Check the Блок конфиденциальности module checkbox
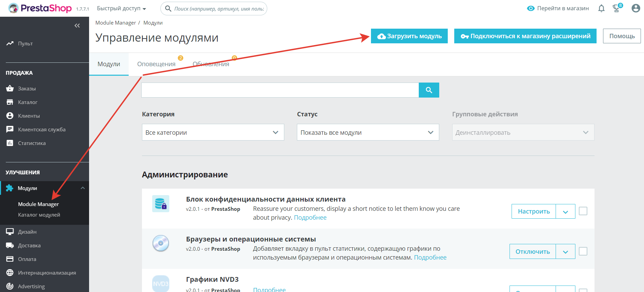The height and width of the screenshot is (292, 644). pos(583,211)
